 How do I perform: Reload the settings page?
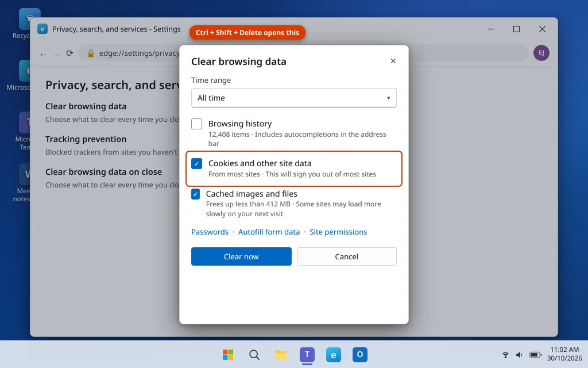(x=69, y=53)
